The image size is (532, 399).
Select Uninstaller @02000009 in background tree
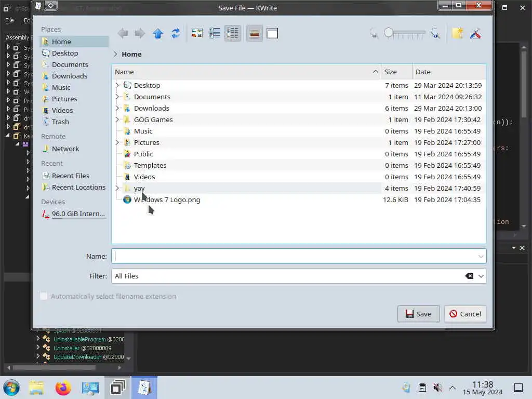click(x=83, y=348)
